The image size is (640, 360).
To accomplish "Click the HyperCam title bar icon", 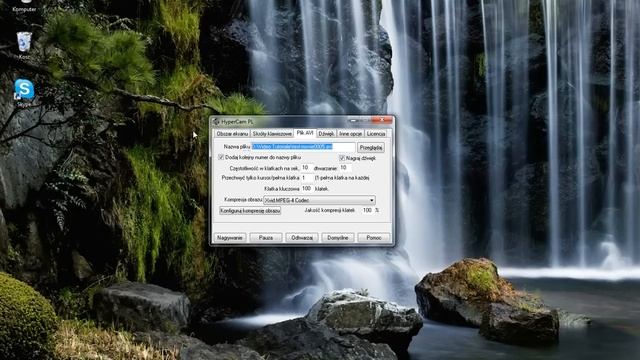I will tap(216, 122).
